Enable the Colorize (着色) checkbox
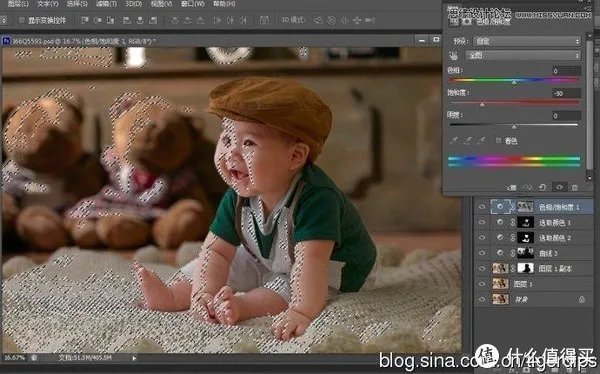 point(499,141)
